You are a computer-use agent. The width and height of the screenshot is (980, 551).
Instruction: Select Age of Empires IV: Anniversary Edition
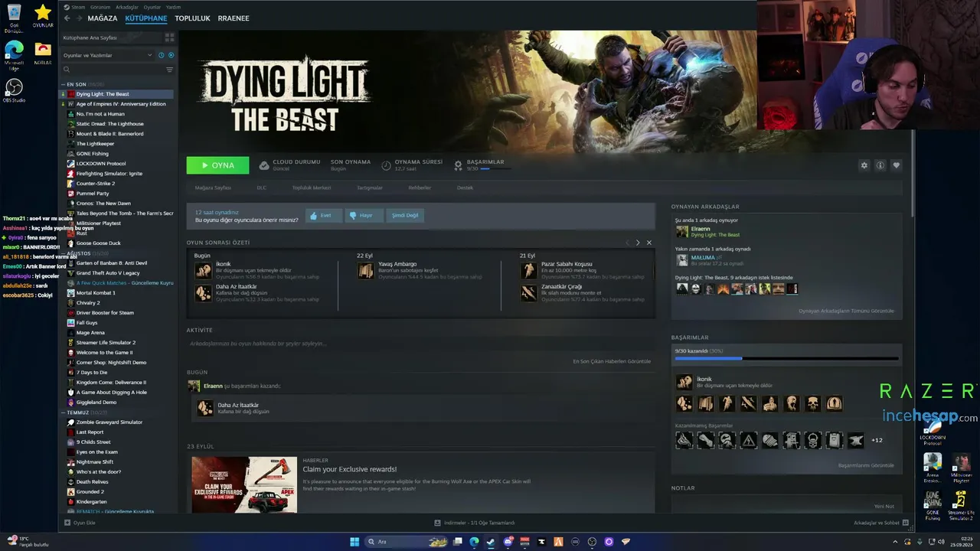coord(121,104)
